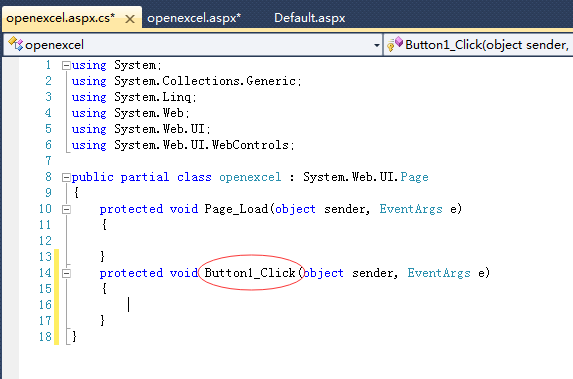Click 'System.Collections.Generic' on line 2
Image resolution: width=573 pixels, height=379 pixels.
pyautogui.click(x=205, y=81)
